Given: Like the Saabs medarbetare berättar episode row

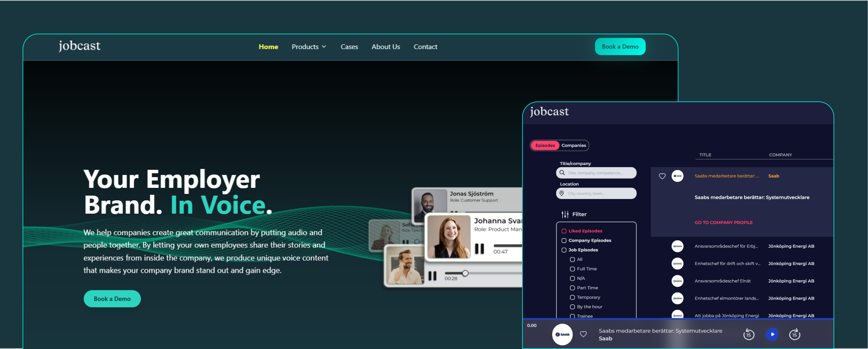Looking at the screenshot, I should tap(663, 176).
